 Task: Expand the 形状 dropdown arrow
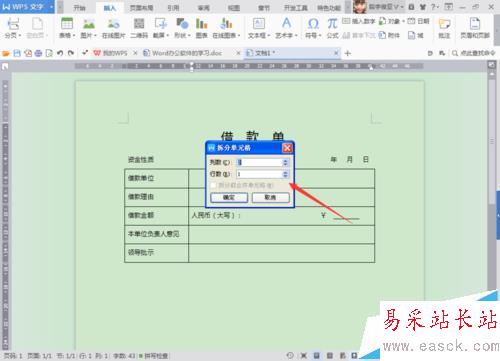pyautogui.click(x=189, y=35)
